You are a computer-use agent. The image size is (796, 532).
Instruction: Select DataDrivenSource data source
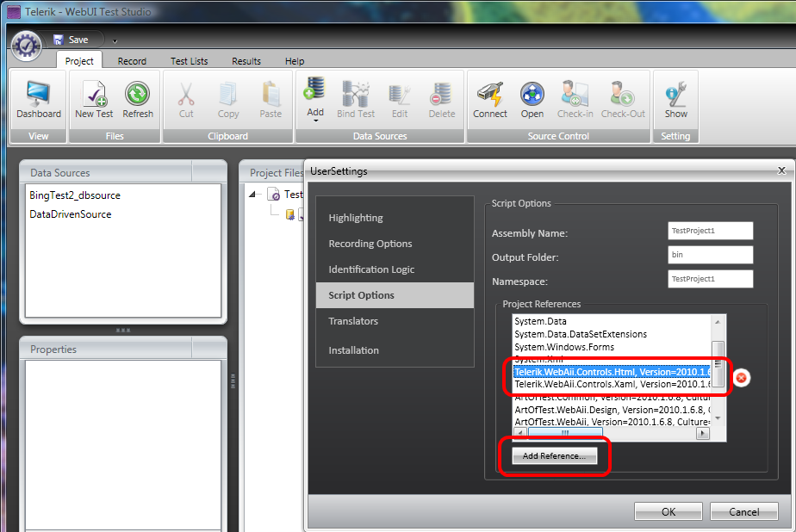70,214
